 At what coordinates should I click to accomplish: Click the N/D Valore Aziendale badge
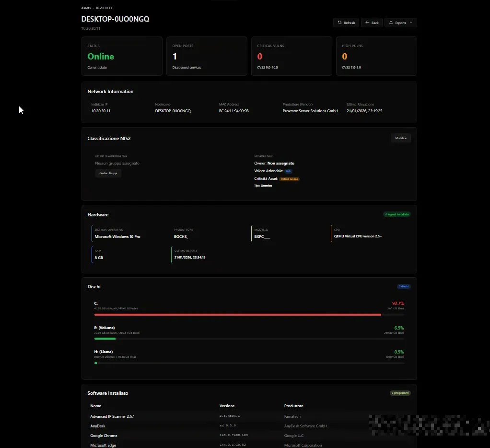tap(288, 171)
